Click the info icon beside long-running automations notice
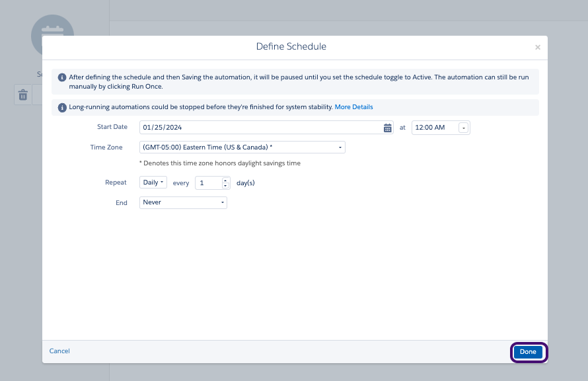The height and width of the screenshot is (381, 588). (x=62, y=106)
